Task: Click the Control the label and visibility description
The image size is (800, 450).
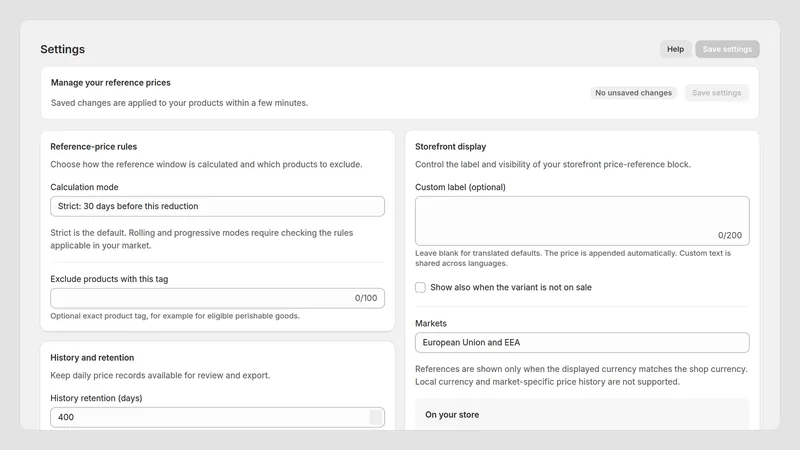Action: click(553, 164)
